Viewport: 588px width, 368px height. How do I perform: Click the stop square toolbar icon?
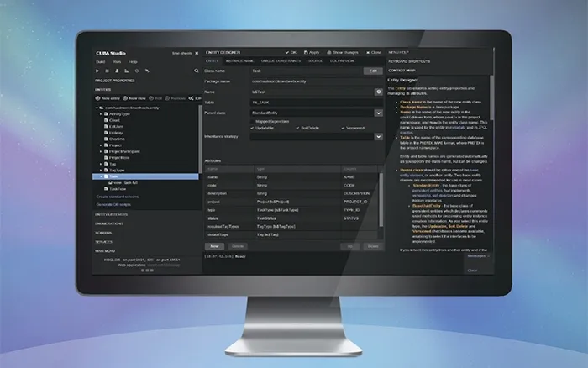(107, 71)
